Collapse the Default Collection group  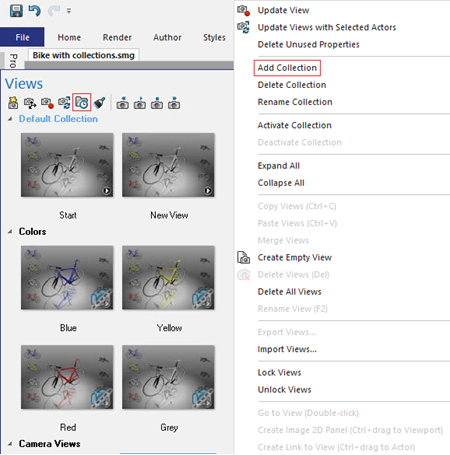click(x=10, y=119)
